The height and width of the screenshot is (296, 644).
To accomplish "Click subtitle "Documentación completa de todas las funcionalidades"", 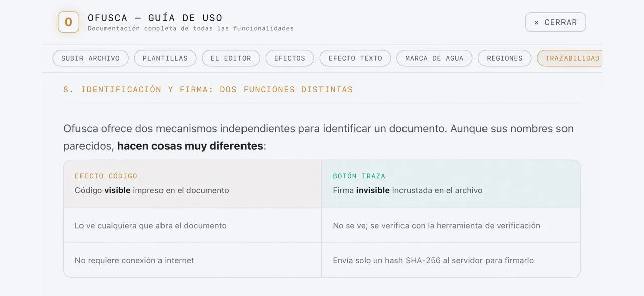I will pyautogui.click(x=191, y=29).
